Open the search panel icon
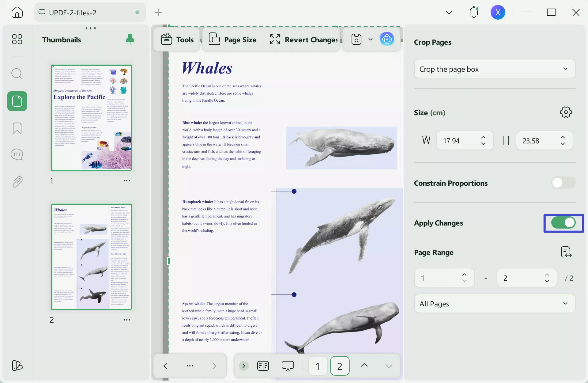The width and height of the screenshot is (588, 383). 17,74
